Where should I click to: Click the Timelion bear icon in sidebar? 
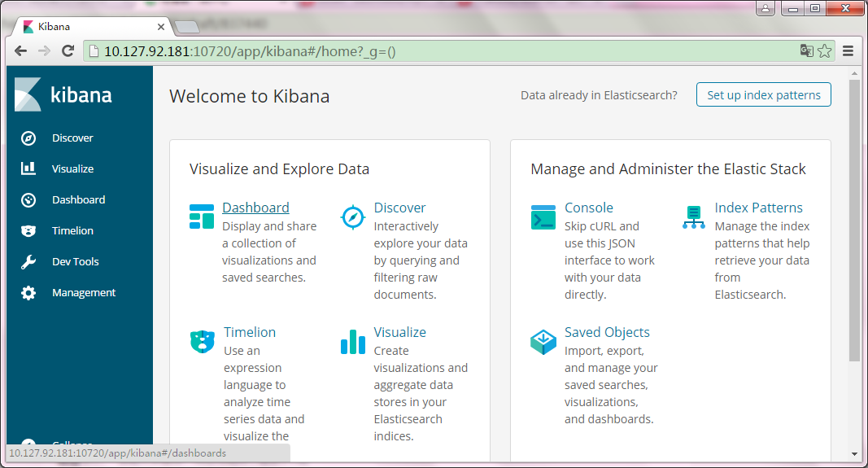(x=28, y=231)
